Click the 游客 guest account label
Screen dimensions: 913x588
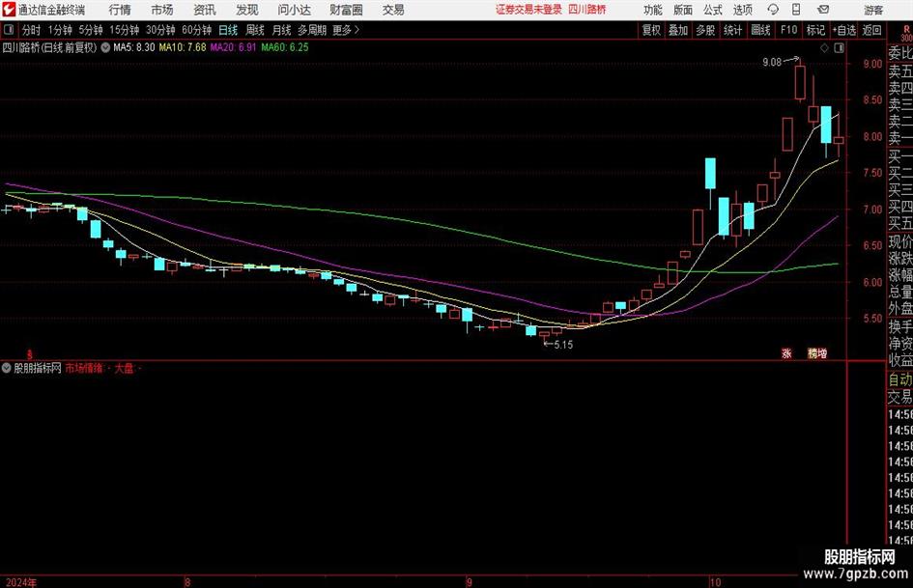click(x=873, y=10)
